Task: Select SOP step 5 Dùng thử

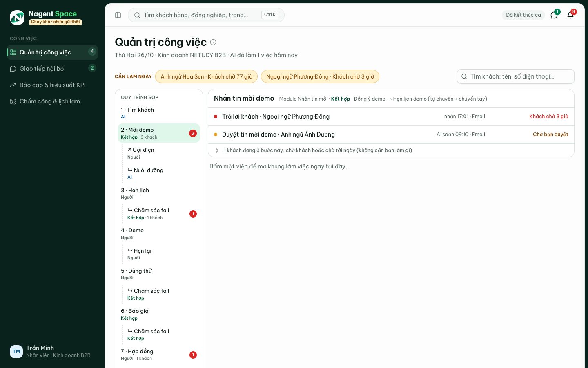Action: click(159, 274)
